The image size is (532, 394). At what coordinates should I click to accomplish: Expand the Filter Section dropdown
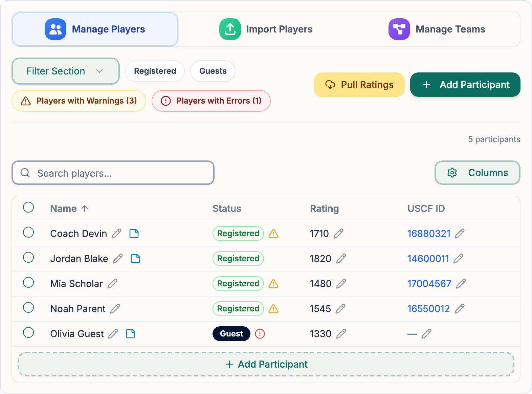[x=66, y=71]
